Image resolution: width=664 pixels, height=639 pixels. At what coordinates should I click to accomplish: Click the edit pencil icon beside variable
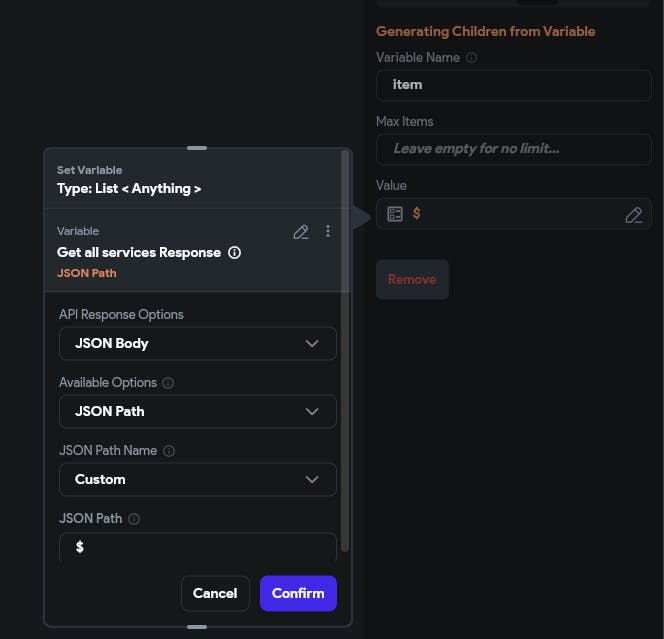[x=301, y=232]
